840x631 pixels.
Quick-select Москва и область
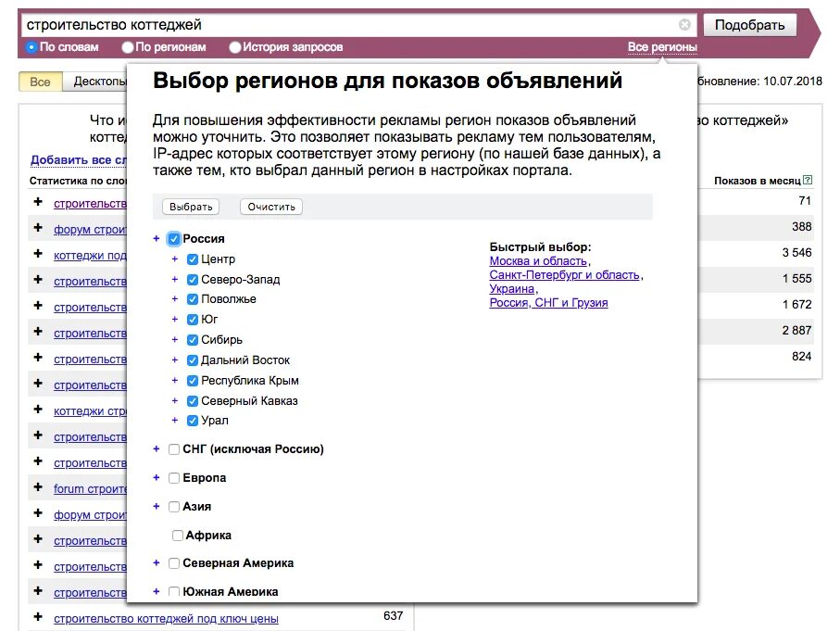click(x=538, y=261)
